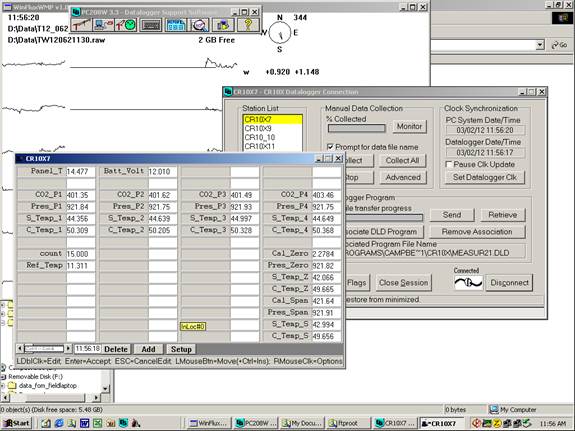Click Add in the CR10X7 monitor window
This screenshot has width=575, height=431.
pos(148,349)
